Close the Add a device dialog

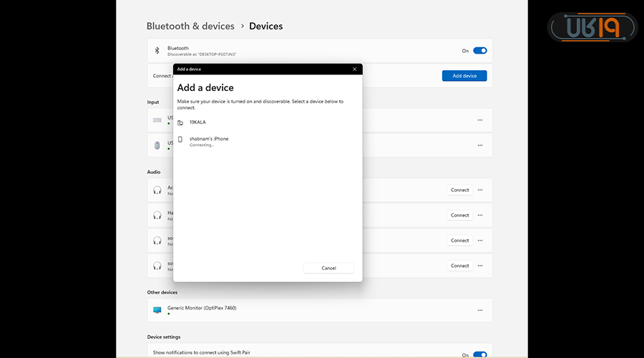pos(354,69)
